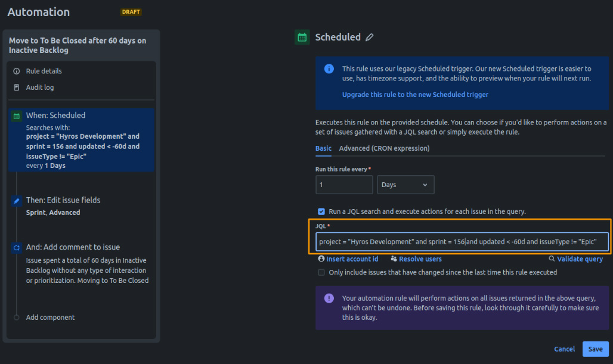Click the Run this rule every number field
This screenshot has height=364, width=613.
click(344, 185)
